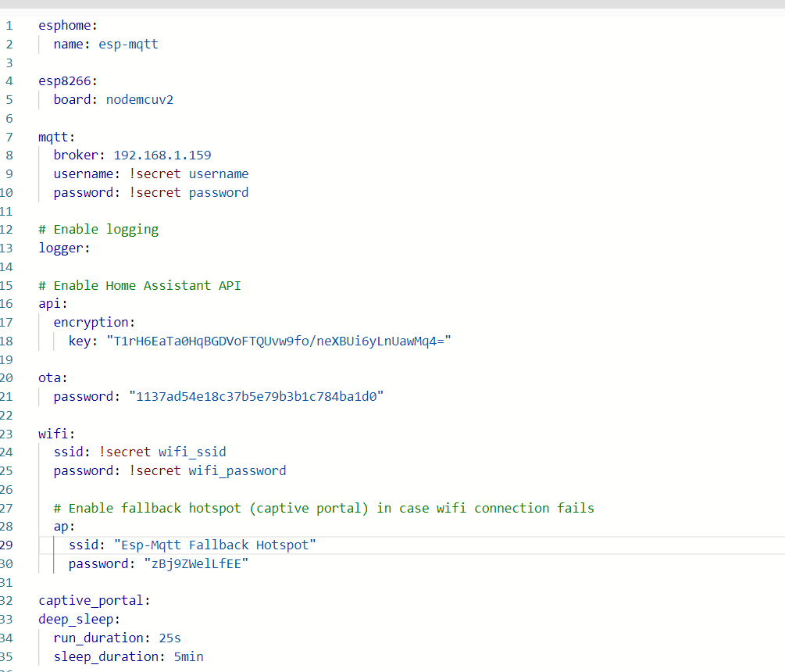Click the 'esphome:' key on line 1

point(68,26)
